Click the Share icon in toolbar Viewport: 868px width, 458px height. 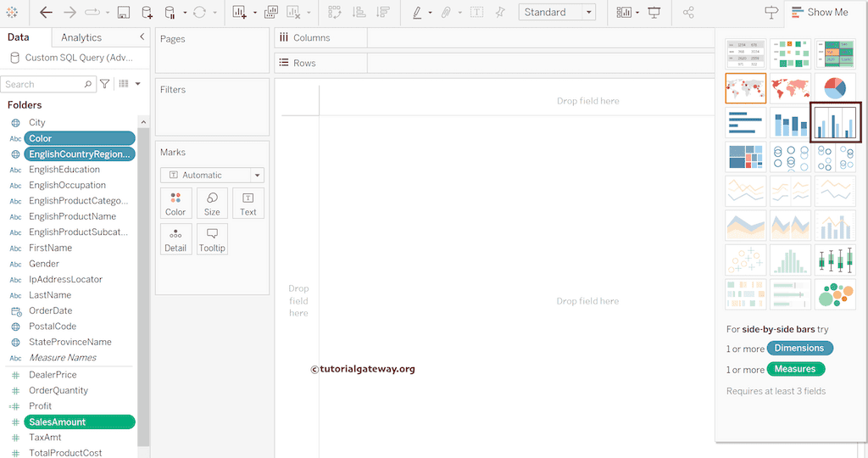tap(688, 13)
